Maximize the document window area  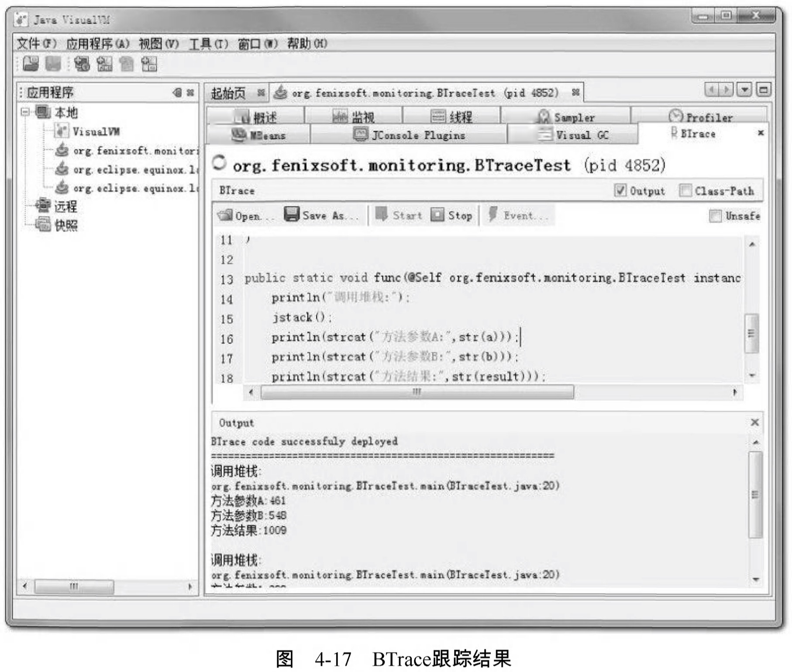coord(764,89)
